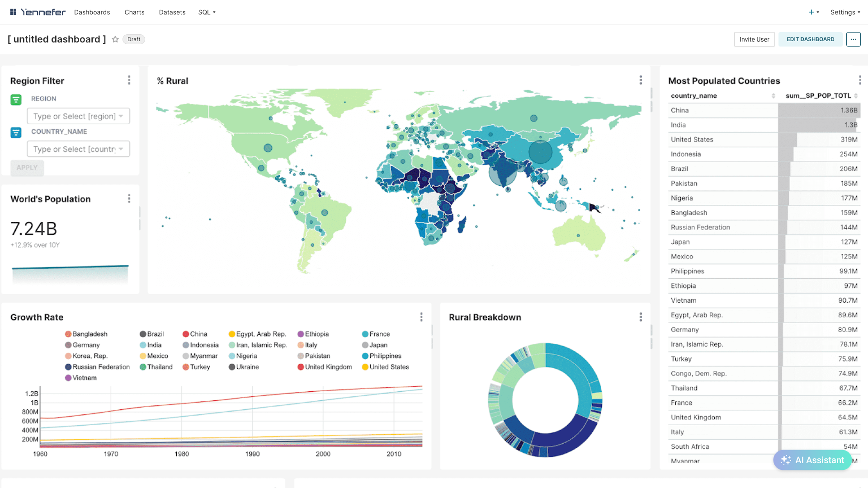Go to the Charts menu
The height and width of the screenshot is (488, 868).
134,12
